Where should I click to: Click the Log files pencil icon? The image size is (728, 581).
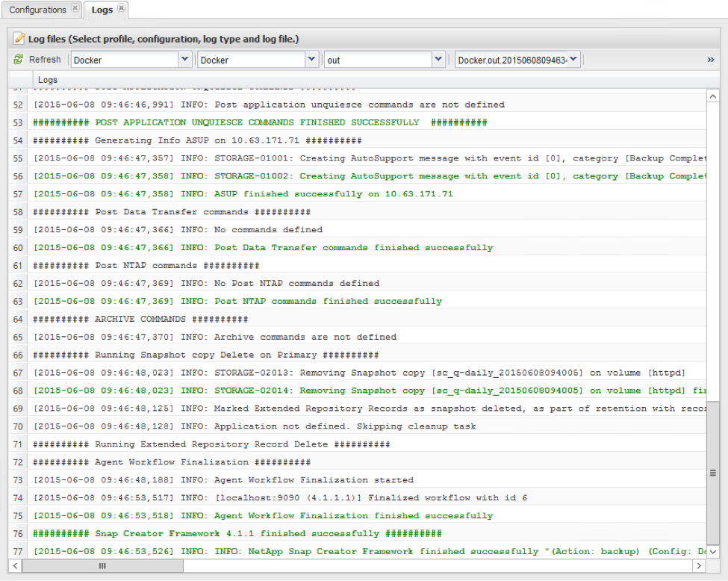pyautogui.click(x=19, y=38)
